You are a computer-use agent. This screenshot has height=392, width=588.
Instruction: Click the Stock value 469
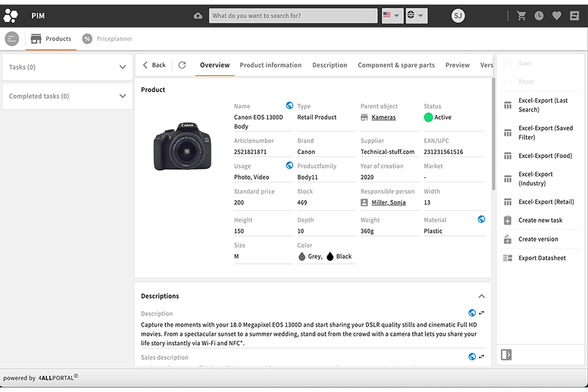click(x=302, y=203)
